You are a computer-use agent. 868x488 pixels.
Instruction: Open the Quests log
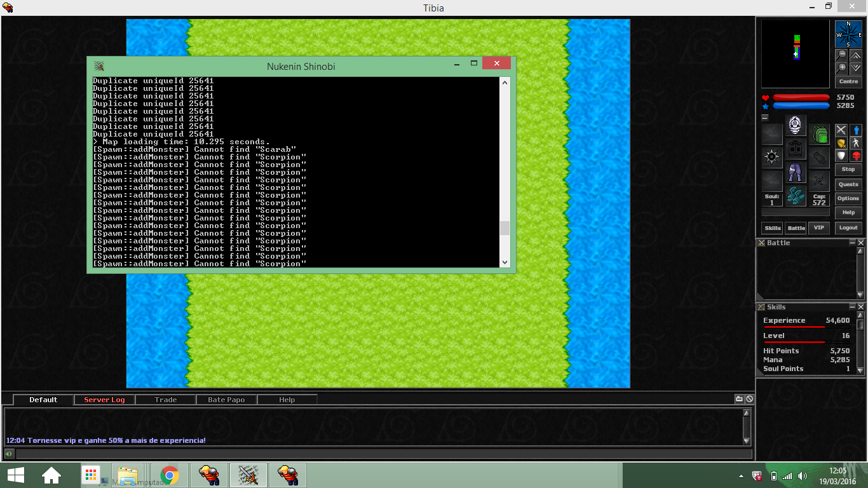tap(848, 184)
